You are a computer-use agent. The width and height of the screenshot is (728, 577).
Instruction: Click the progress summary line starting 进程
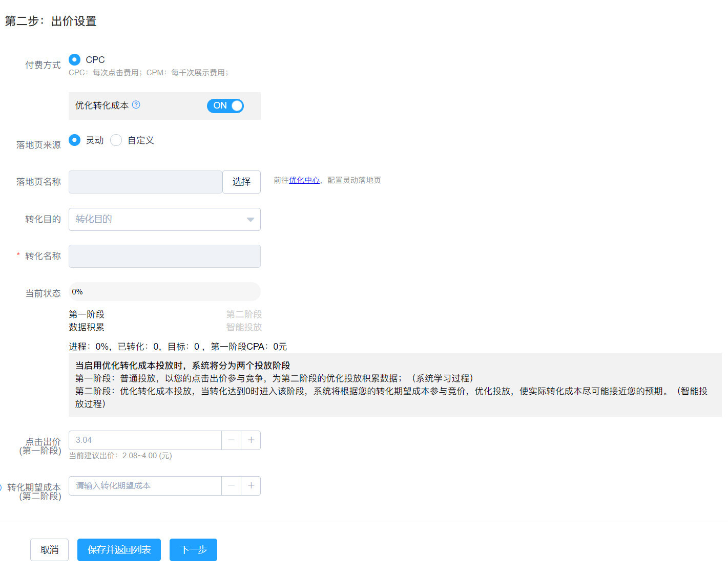(178, 347)
